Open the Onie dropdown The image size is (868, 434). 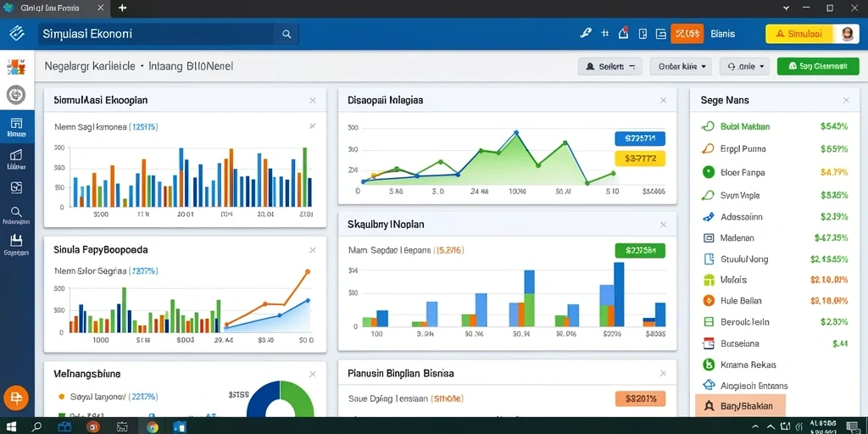745,66
